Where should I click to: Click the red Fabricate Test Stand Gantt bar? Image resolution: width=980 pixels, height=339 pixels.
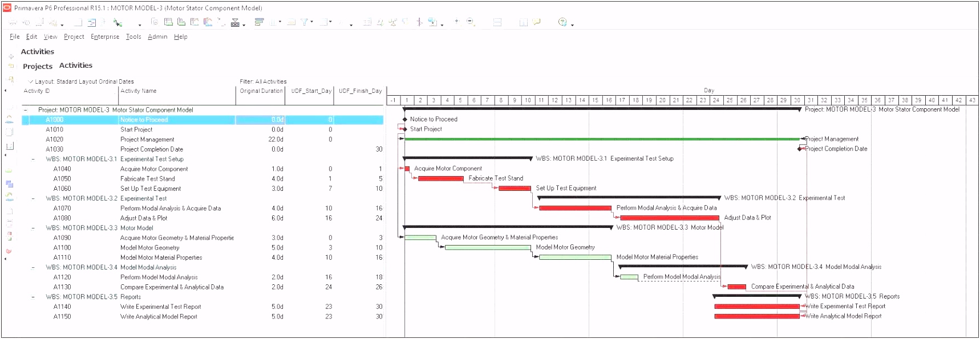(x=440, y=178)
